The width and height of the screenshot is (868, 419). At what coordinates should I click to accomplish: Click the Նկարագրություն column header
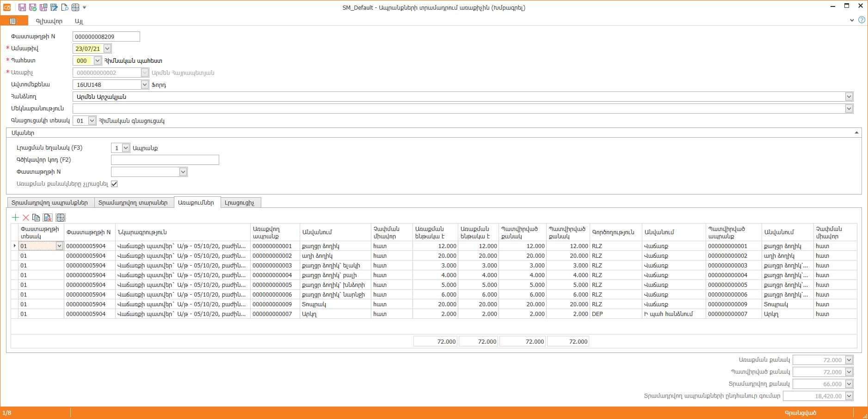click(183, 232)
